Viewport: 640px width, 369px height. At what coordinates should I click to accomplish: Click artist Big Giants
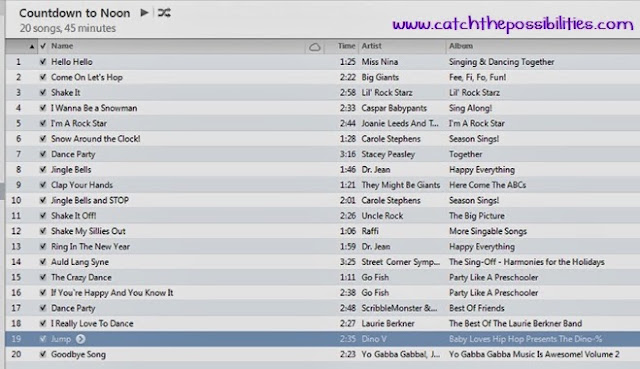tap(380, 77)
